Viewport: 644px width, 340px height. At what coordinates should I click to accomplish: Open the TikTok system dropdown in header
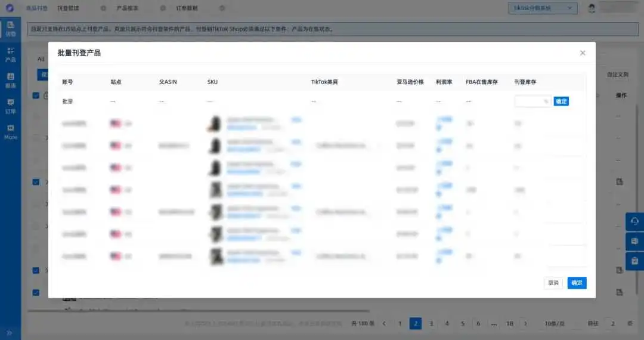543,8
